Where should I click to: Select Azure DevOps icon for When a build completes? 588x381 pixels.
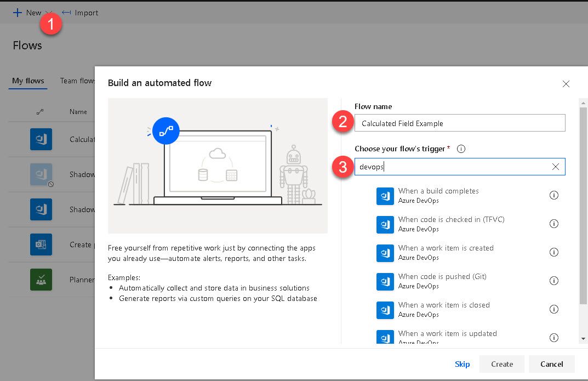[x=385, y=196]
